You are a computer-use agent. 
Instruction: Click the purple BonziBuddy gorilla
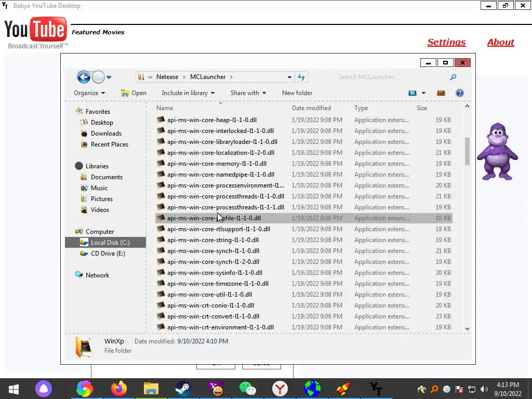[x=497, y=152]
